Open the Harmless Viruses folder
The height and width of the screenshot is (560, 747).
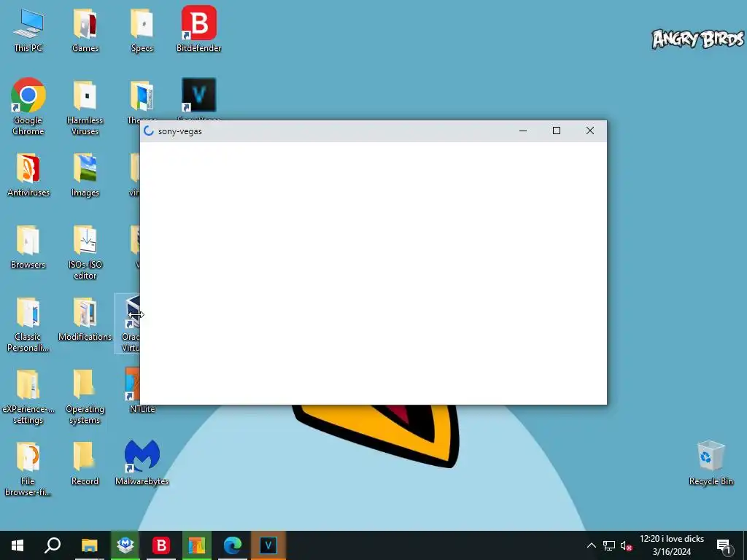point(85,108)
